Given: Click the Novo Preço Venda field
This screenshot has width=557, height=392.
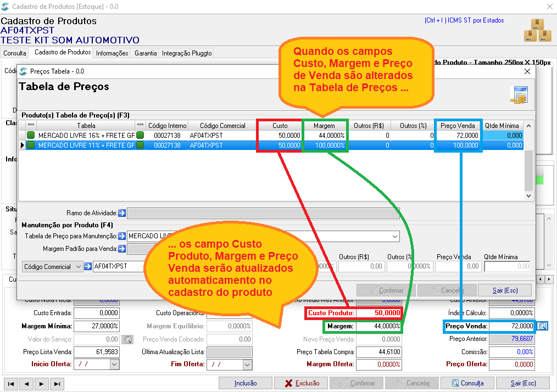Looking at the screenshot, I should pyautogui.click(x=379, y=339).
